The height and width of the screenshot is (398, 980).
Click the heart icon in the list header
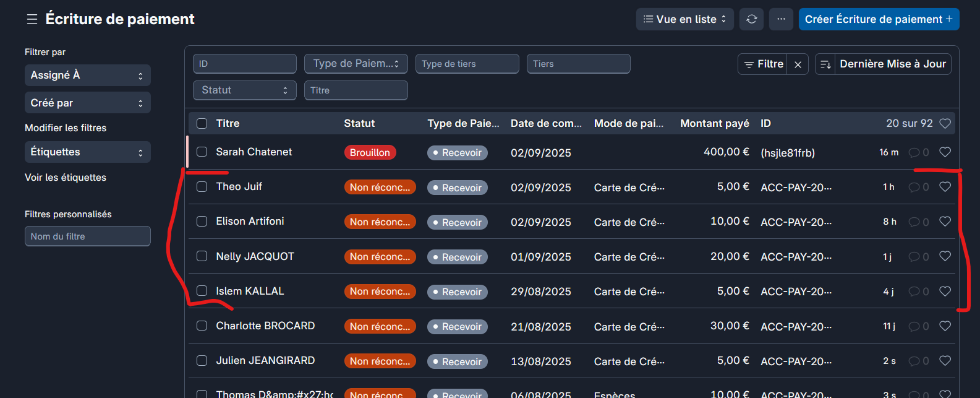[x=945, y=123]
